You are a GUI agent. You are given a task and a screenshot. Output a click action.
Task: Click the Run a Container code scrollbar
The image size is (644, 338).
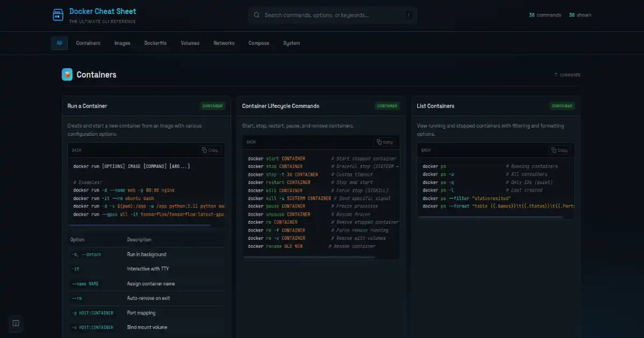click(x=140, y=225)
